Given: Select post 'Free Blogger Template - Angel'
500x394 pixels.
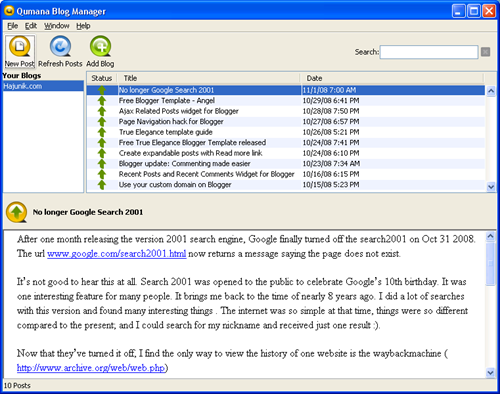Looking at the screenshot, I should (167, 101).
